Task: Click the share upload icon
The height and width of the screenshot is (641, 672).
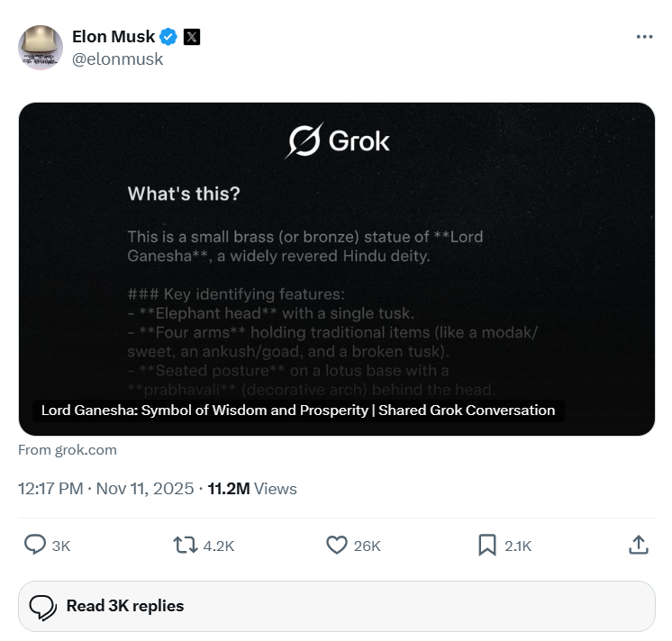Action: (638, 545)
